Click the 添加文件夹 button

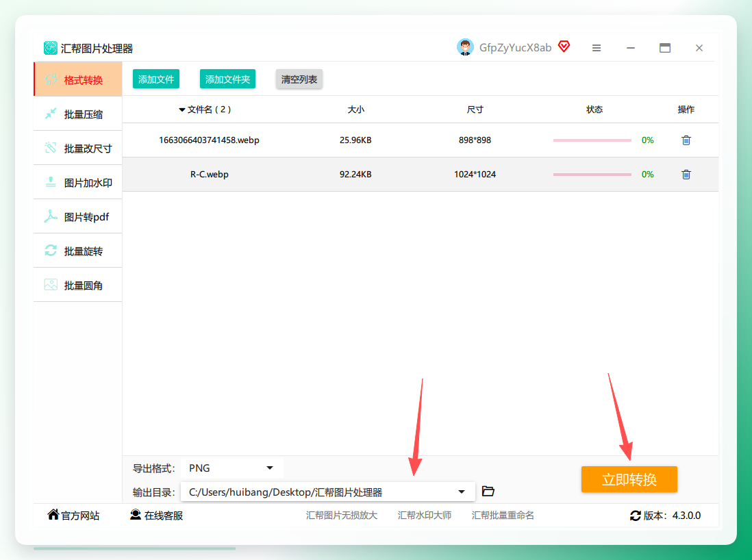point(227,79)
